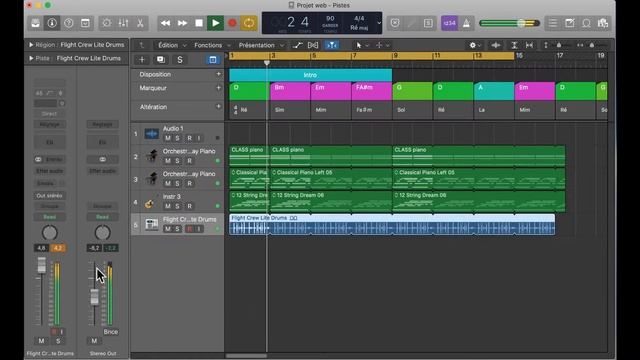Adjust the Flight Crew Drums channel pan knob

coord(50,233)
